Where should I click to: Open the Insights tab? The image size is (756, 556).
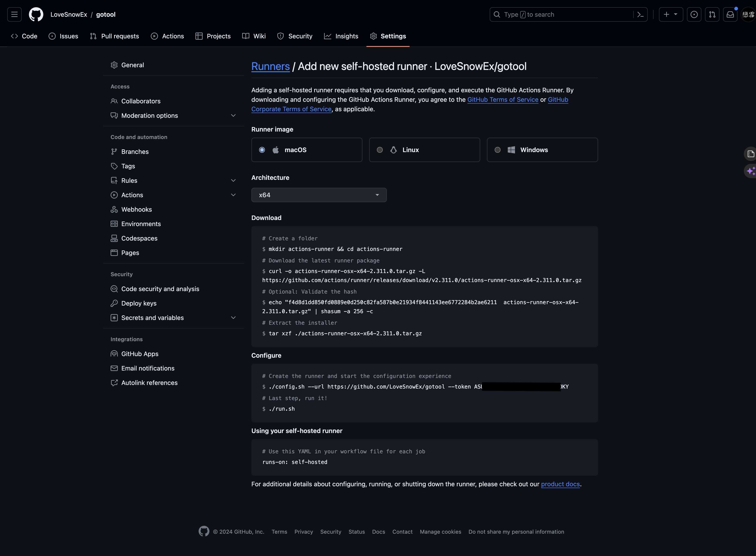coord(341,36)
